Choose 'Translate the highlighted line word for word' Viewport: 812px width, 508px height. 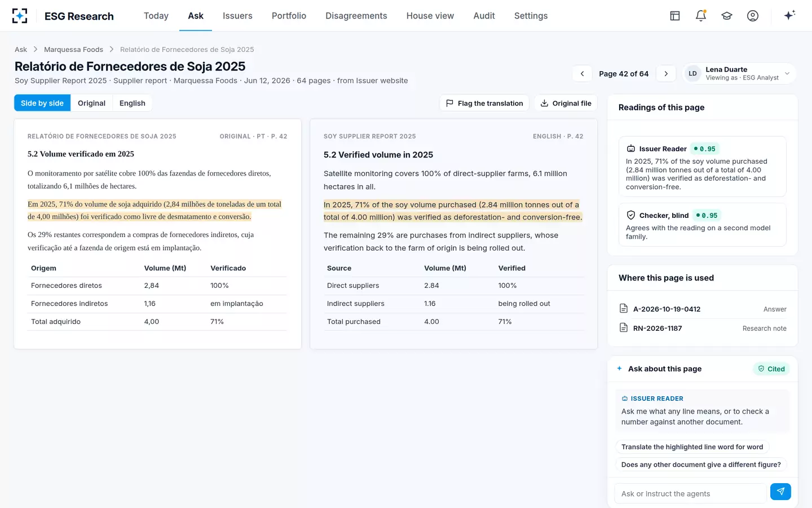(x=692, y=447)
